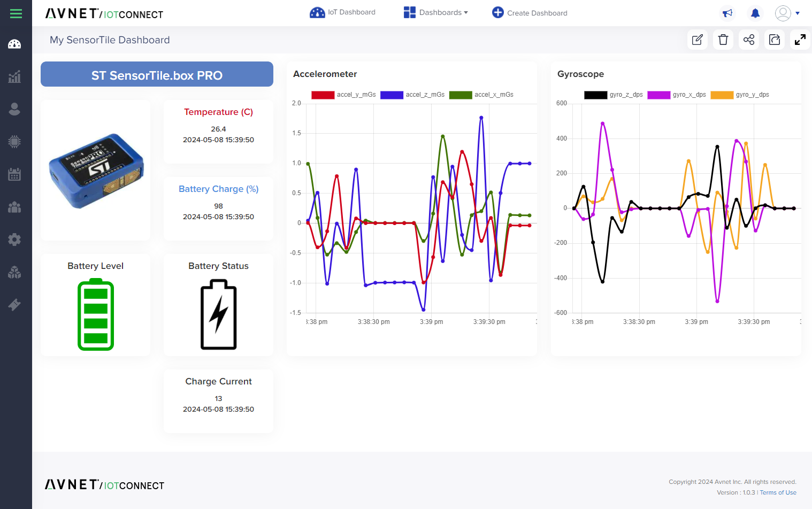The height and width of the screenshot is (509, 812).
Task: Click the SensorTile device image
Action: point(96,171)
